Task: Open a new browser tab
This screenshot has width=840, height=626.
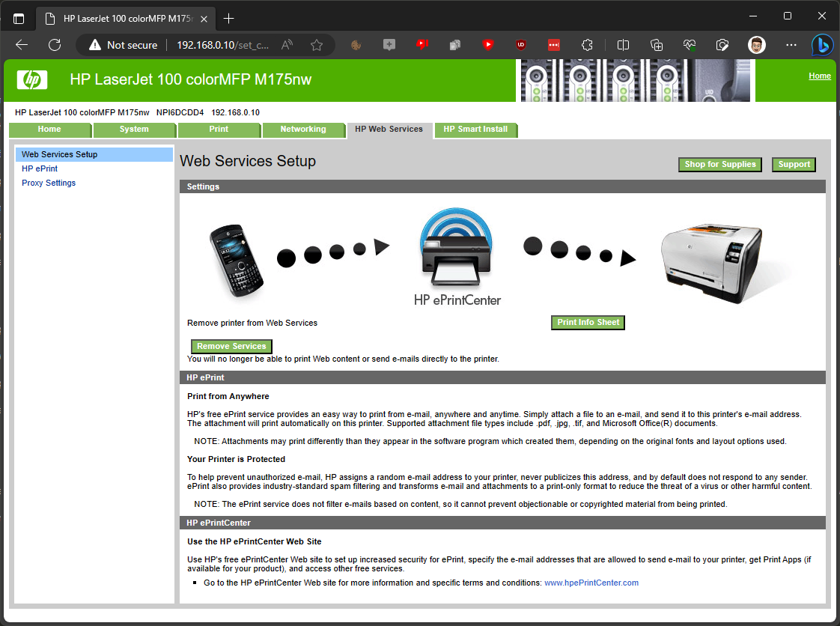Action: [229, 19]
